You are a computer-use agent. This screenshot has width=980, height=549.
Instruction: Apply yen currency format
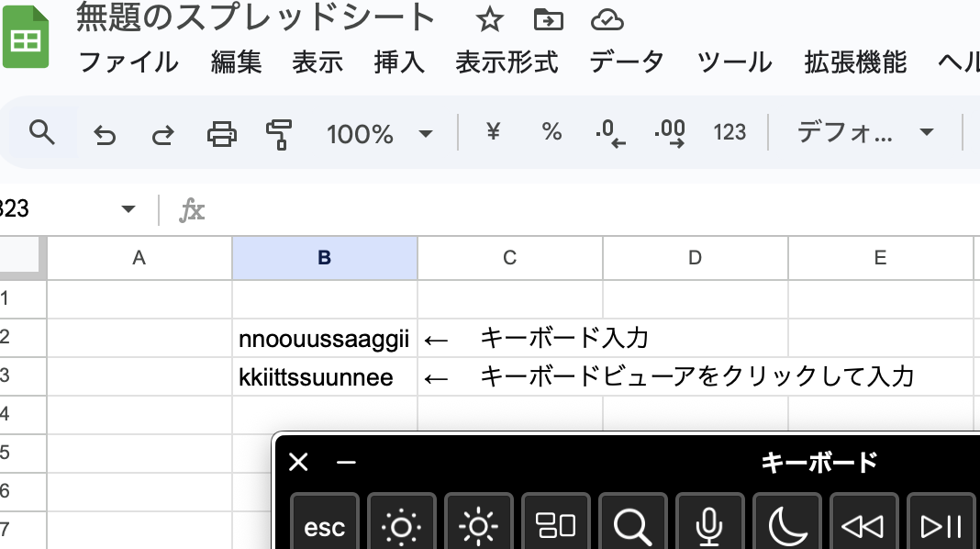click(493, 133)
